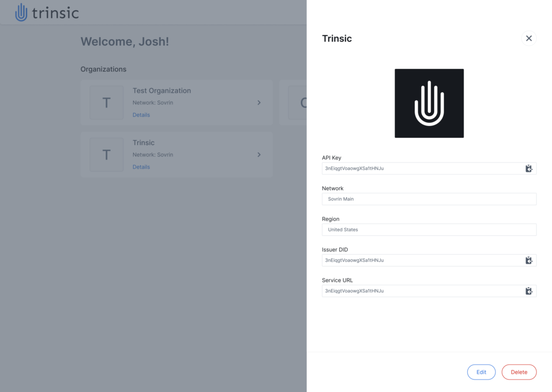The height and width of the screenshot is (392, 552).
Task: Click the Trinsic organization logo image
Action: [x=429, y=103]
